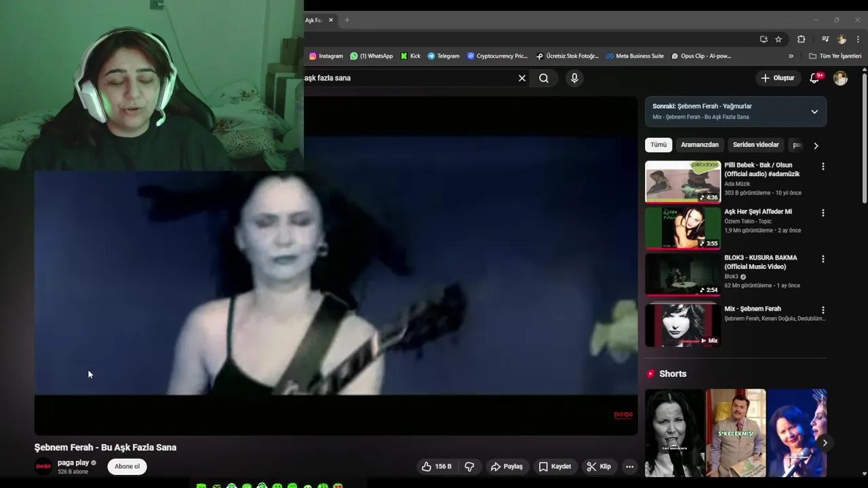Open the Ücretsiz Stok Fotoğr... bookmark
The height and width of the screenshot is (488, 868).
coord(567,56)
